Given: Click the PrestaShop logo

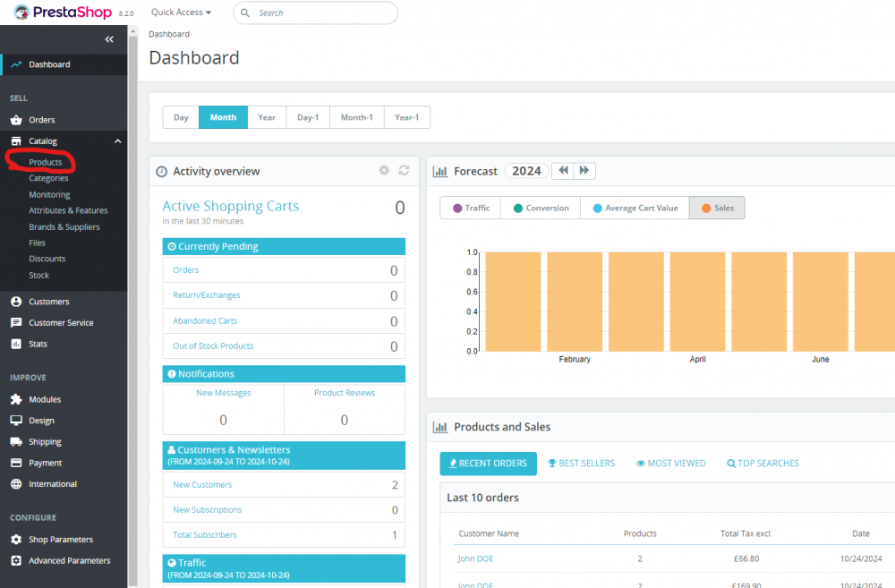Looking at the screenshot, I should [x=57, y=12].
